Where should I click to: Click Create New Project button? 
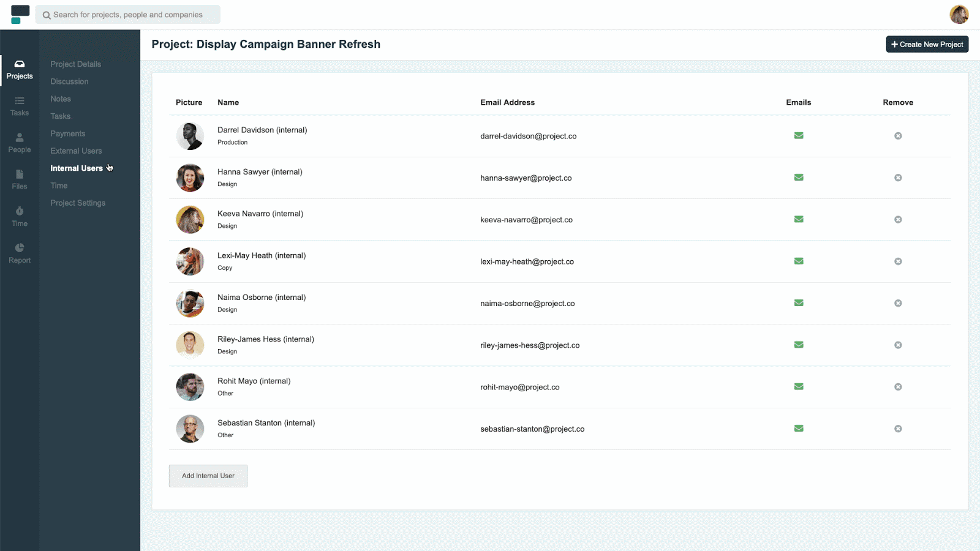coord(927,44)
